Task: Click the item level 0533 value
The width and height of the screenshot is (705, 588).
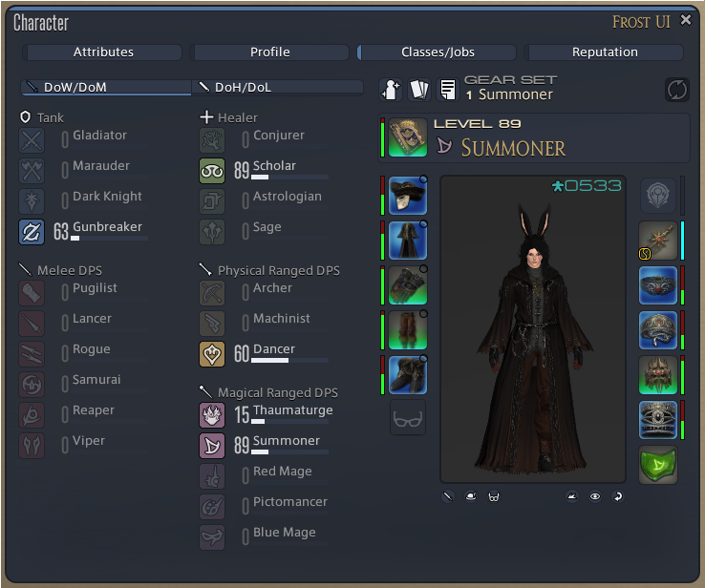Action: point(587,185)
